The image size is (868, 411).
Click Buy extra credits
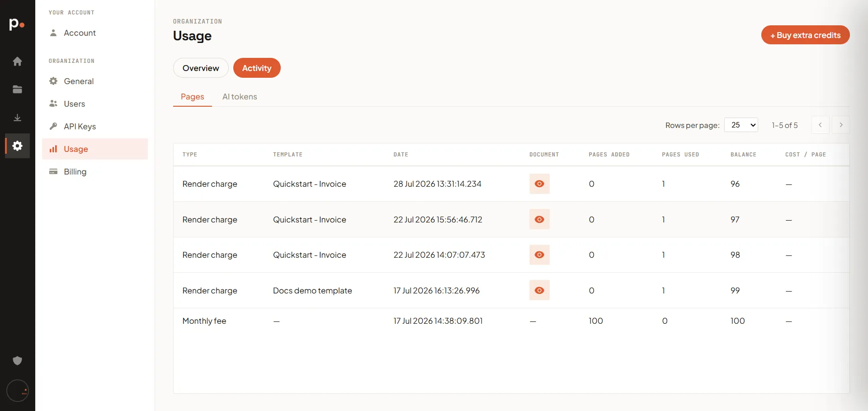tap(805, 35)
